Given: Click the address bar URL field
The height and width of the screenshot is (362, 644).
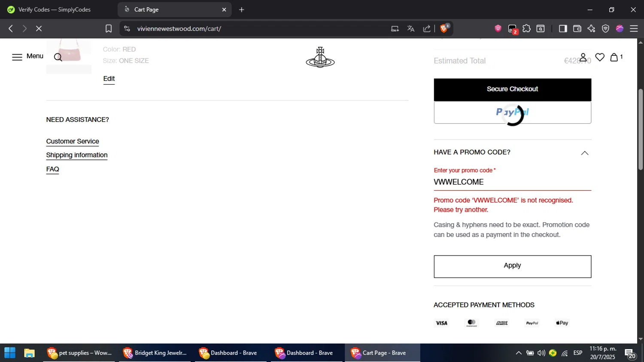Looking at the screenshot, I should point(258,29).
